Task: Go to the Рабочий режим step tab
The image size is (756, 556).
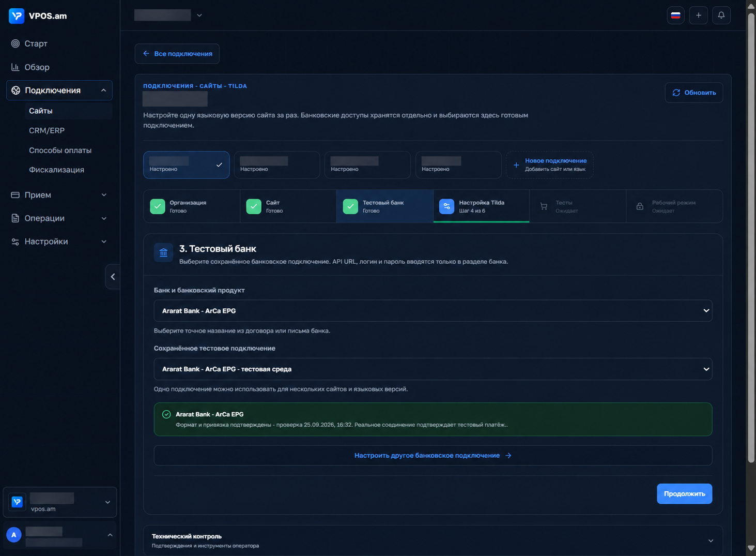Action: [674, 206]
